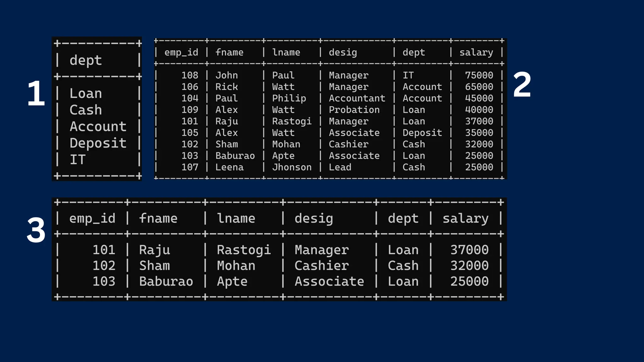
Task: Select IT entry in table 1
Action: pos(77,160)
